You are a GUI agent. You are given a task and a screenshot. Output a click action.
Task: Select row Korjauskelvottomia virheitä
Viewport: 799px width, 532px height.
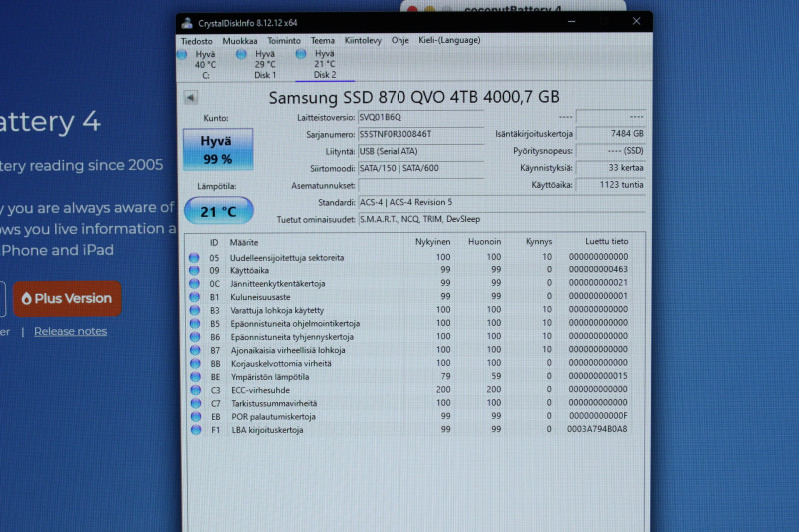pyautogui.click(x=409, y=363)
